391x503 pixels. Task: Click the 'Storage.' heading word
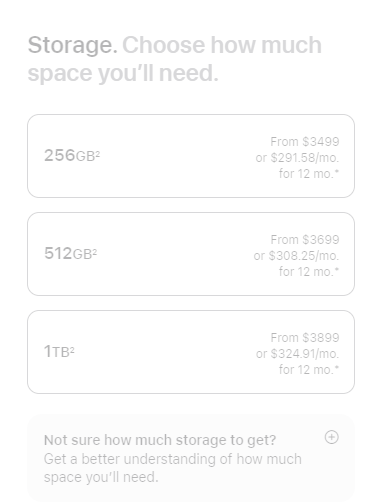[x=73, y=45]
